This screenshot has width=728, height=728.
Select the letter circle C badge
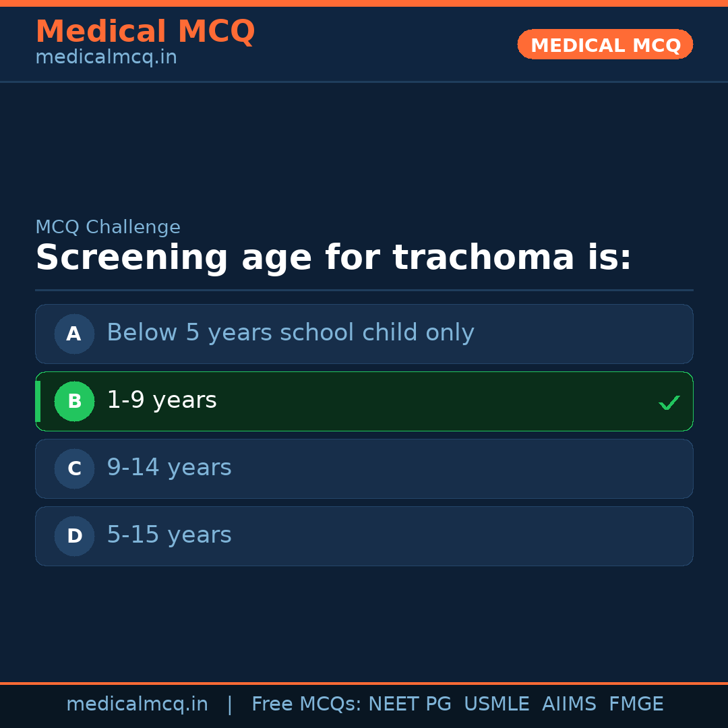pos(74,468)
